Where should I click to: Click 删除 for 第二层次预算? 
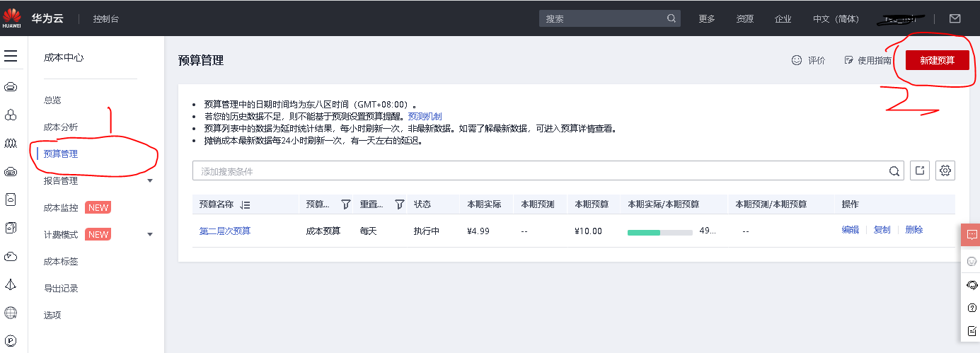click(x=914, y=230)
